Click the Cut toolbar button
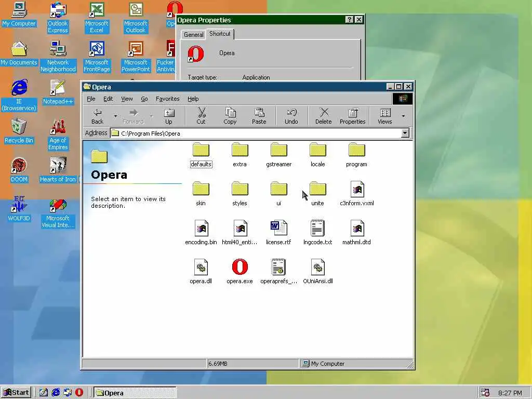Screen dimensions: 532x399 coord(201,116)
